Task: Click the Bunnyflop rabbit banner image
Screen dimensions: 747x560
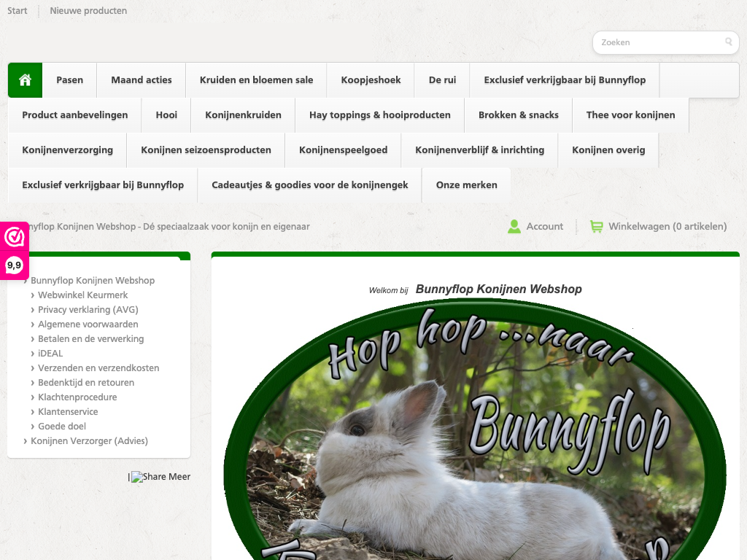Action: pyautogui.click(x=475, y=429)
